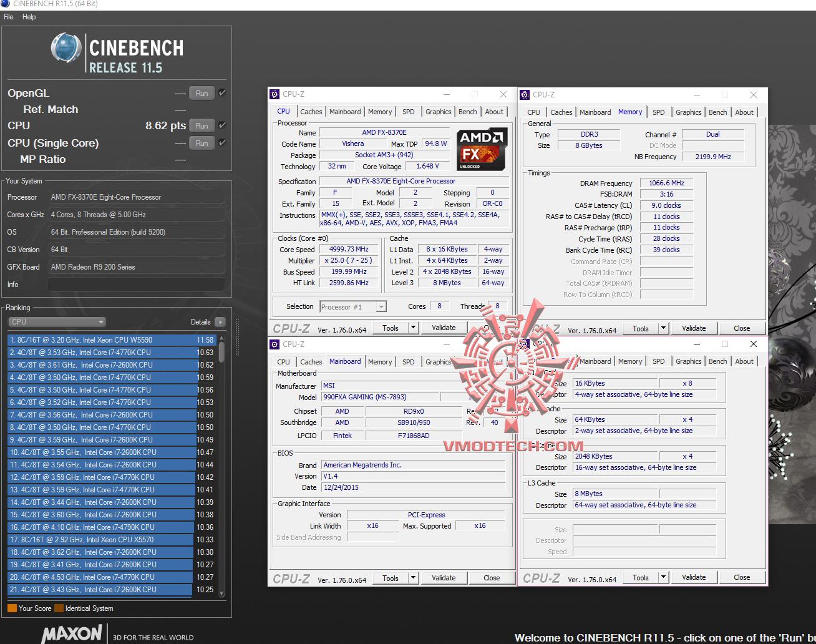Viewport: 816px width, 644px height.
Task: Click the BIOS brand American Megatrends Inc.
Action: pyautogui.click(x=413, y=465)
